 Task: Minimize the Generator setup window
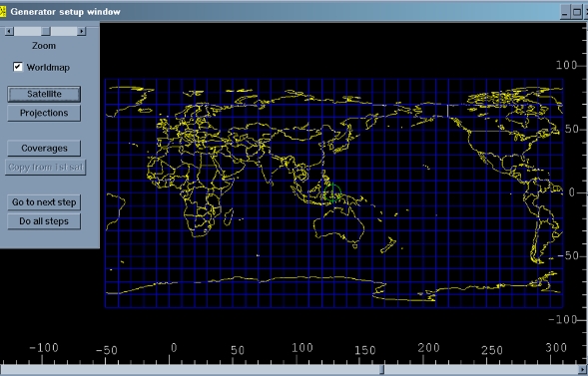[x=565, y=12]
